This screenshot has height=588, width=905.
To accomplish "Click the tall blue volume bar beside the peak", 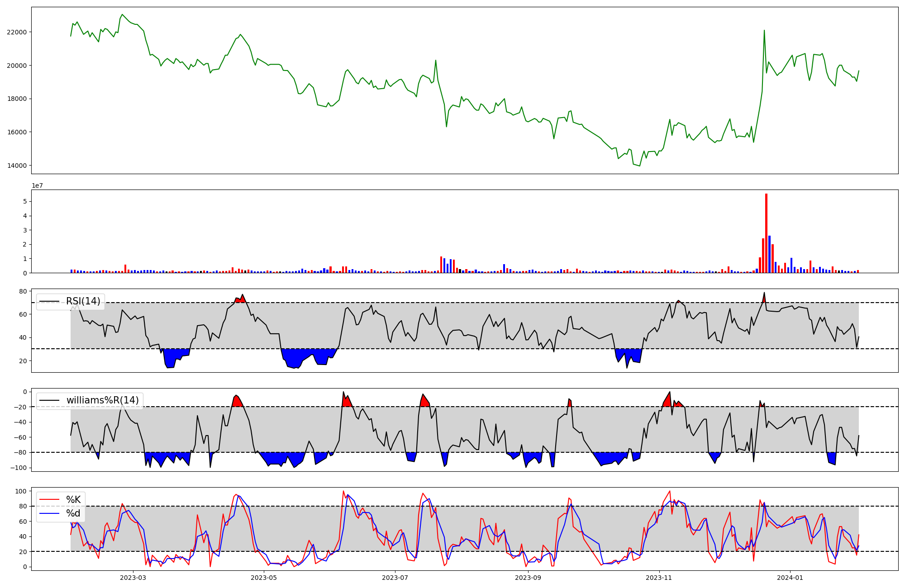I will point(769,254).
